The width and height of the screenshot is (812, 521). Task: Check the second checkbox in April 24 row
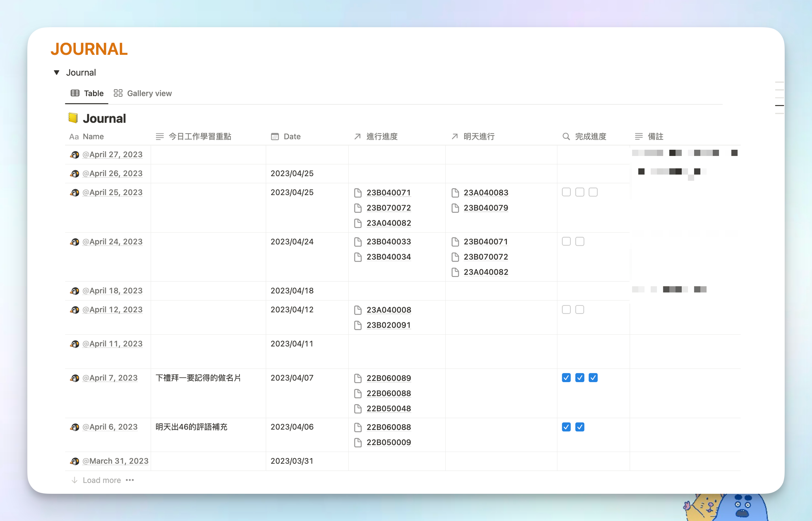click(580, 241)
